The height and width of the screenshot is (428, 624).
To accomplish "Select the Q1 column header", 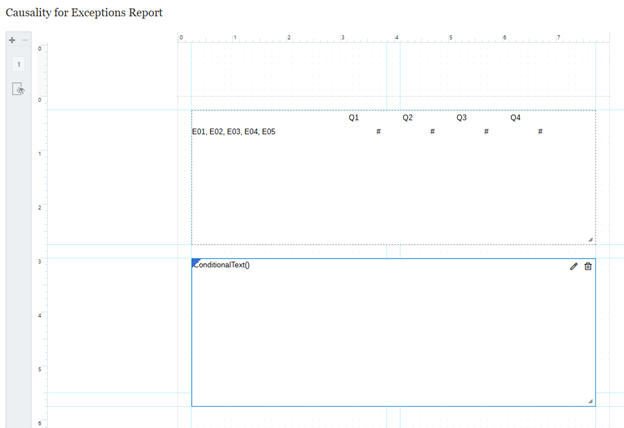I will tap(353, 118).
